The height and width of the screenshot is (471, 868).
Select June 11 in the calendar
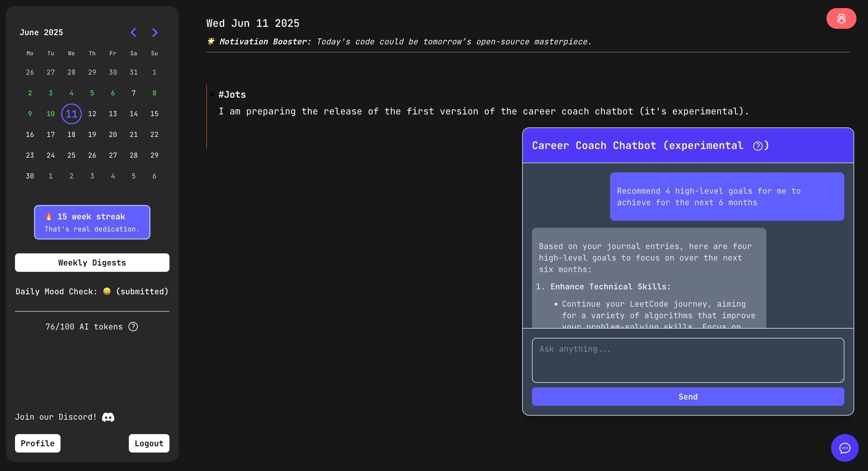(71, 114)
